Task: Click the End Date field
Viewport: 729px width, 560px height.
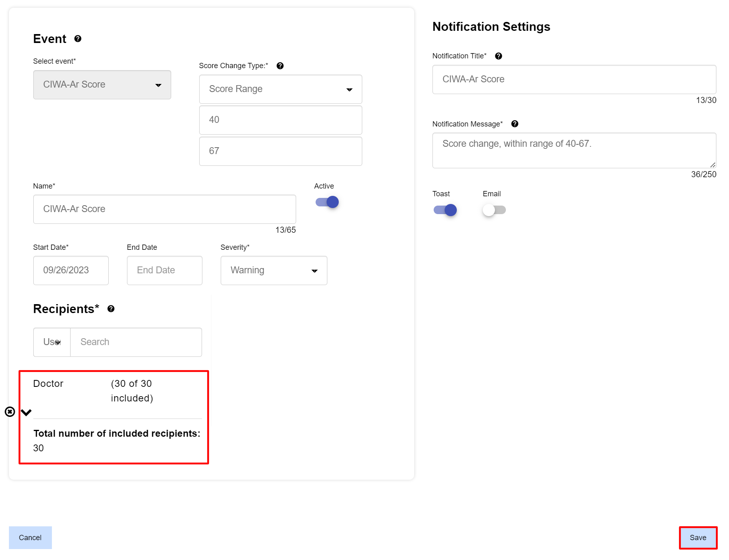Action: pos(164,270)
